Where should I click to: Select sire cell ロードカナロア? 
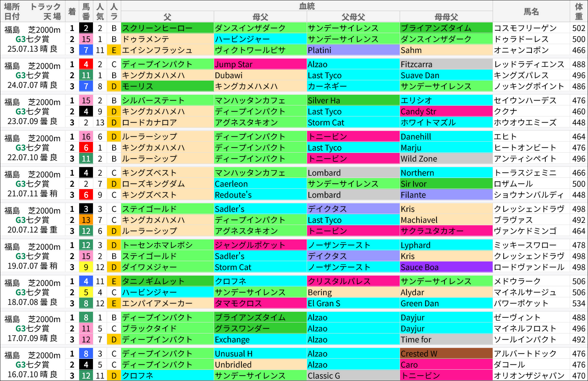[167, 122]
